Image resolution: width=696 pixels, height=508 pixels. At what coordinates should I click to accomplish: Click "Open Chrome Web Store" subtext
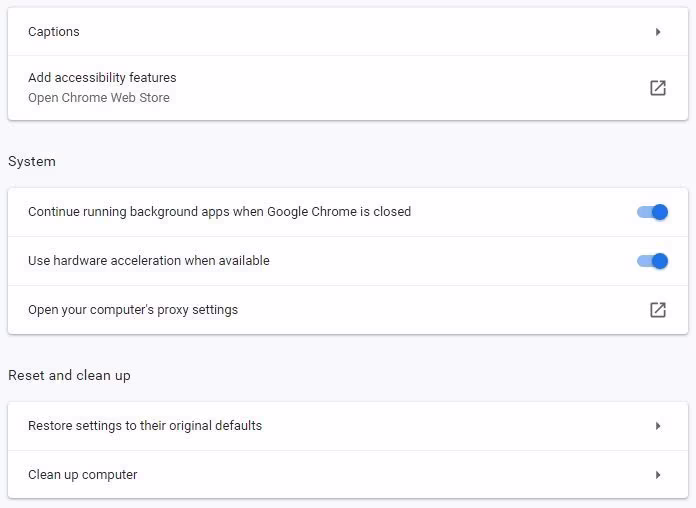click(x=99, y=98)
